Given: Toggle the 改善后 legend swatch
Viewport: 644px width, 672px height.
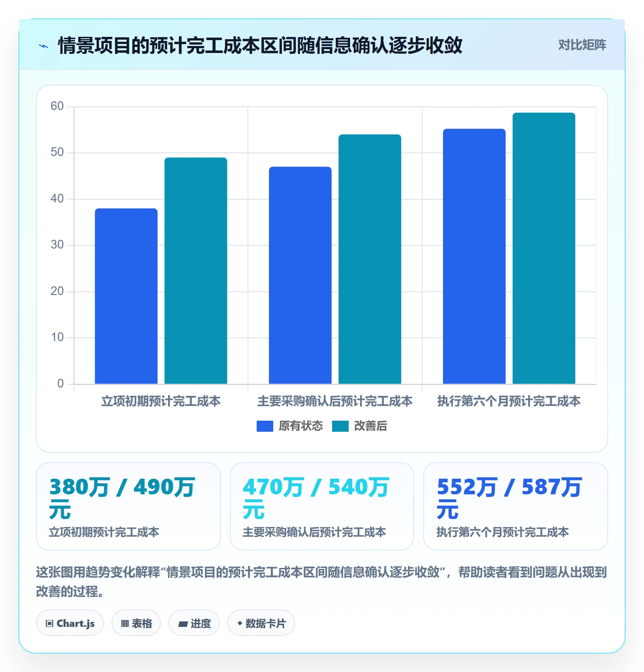Looking at the screenshot, I should pos(340,426).
